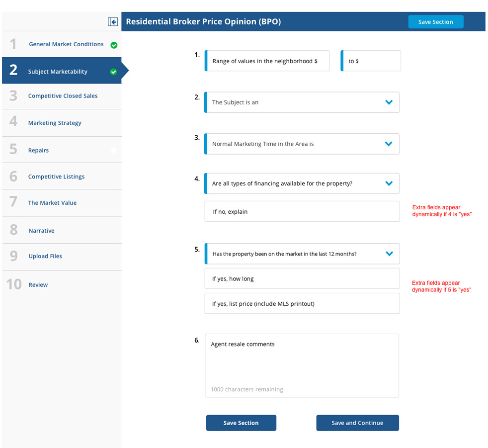Switch to the Repairs section
The image size is (488, 448).
pyautogui.click(x=38, y=150)
